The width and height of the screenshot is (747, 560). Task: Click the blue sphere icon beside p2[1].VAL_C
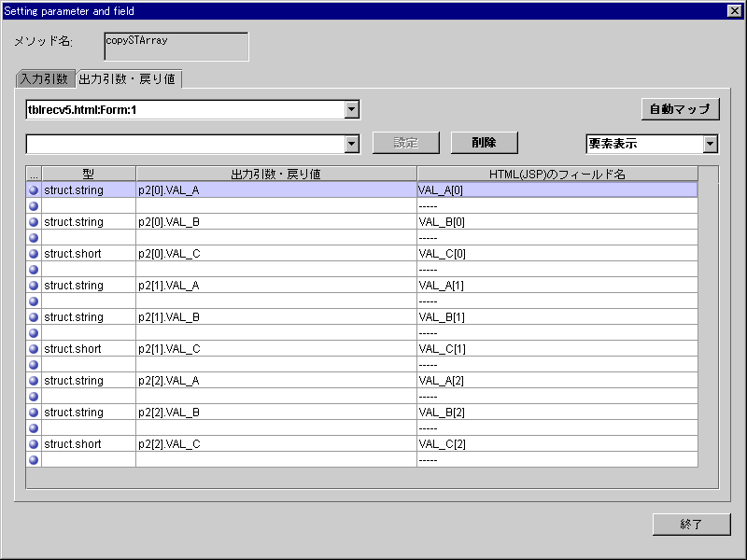click(x=34, y=349)
